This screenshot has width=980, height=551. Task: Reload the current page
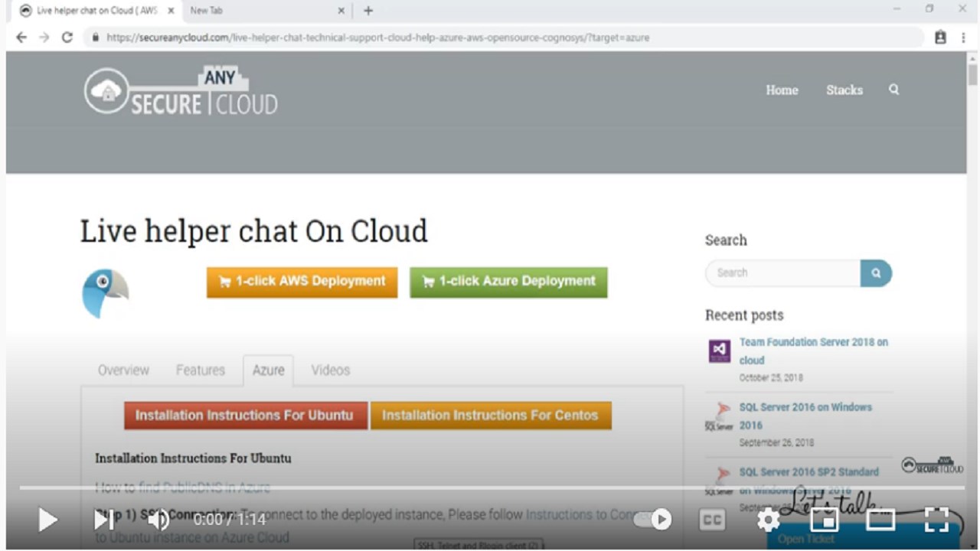coord(67,37)
